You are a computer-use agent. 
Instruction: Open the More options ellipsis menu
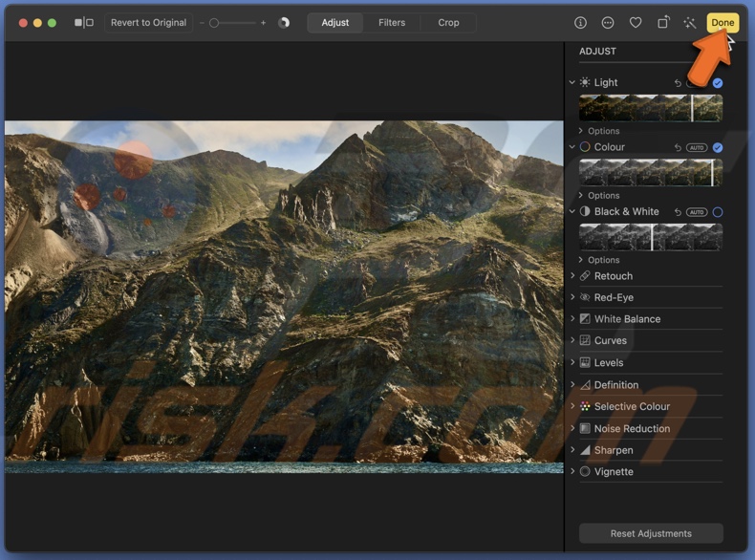pos(608,22)
